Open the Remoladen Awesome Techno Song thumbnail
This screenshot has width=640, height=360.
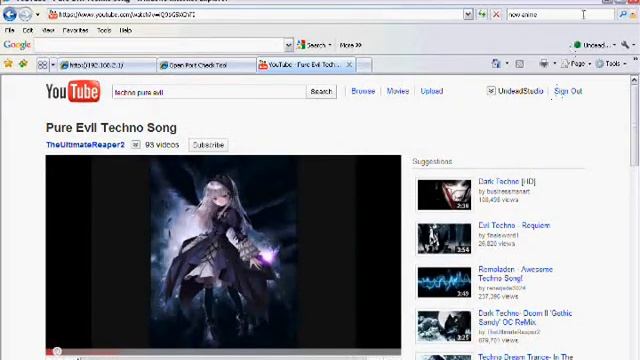[x=444, y=282]
